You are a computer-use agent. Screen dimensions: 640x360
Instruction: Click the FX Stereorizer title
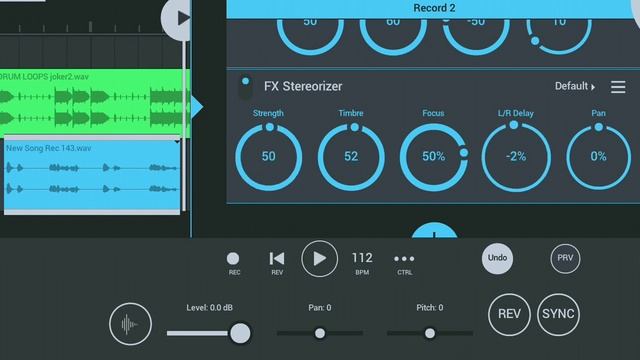click(303, 87)
